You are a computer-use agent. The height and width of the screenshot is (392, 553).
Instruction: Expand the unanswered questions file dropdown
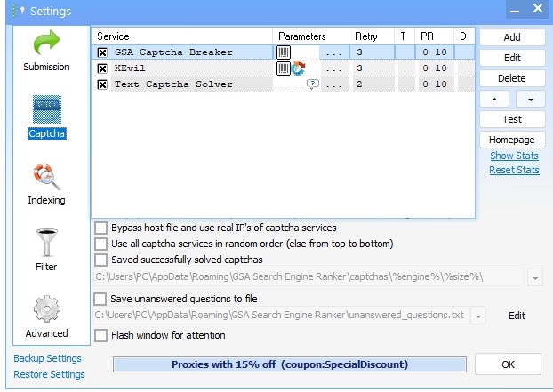click(x=479, y=316)
